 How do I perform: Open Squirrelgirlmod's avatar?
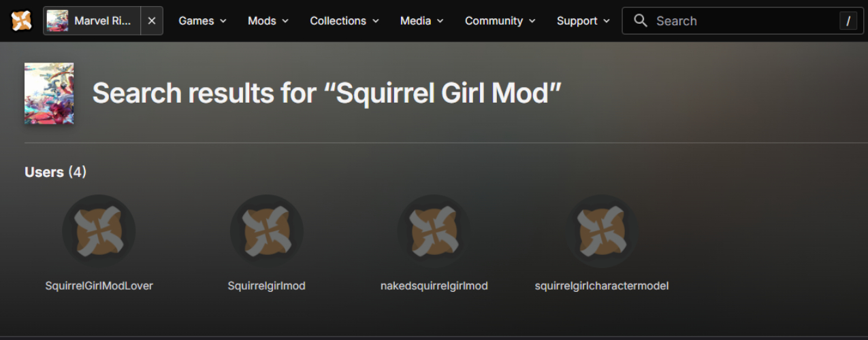coord(266,231)
